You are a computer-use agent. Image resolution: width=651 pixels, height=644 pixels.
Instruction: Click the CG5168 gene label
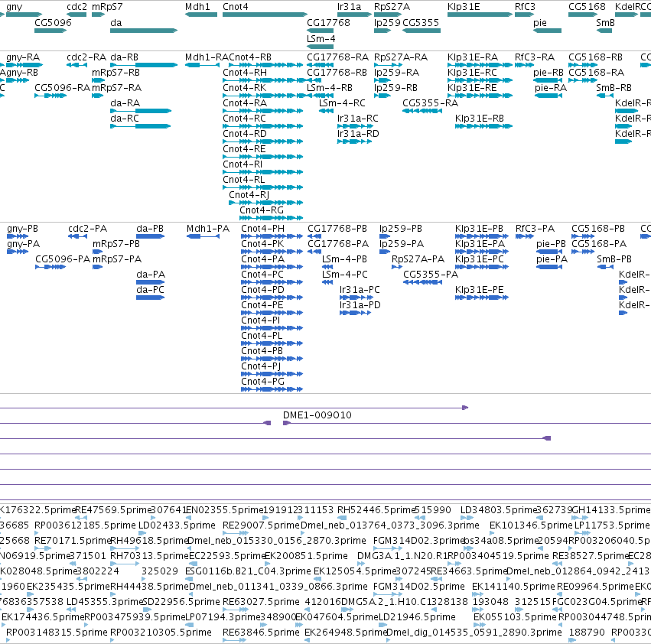[x=587, y=7]
